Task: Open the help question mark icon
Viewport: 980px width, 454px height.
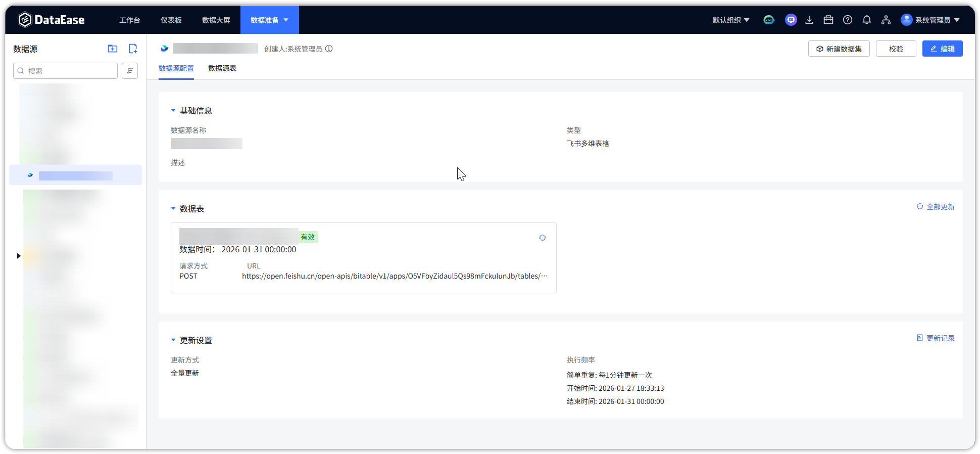Action: [x=848, y=20]
